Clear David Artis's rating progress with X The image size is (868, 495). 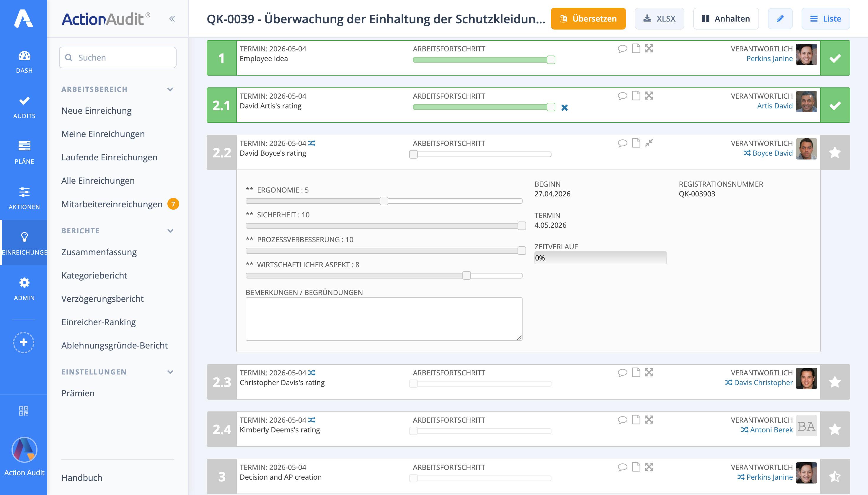564,108
